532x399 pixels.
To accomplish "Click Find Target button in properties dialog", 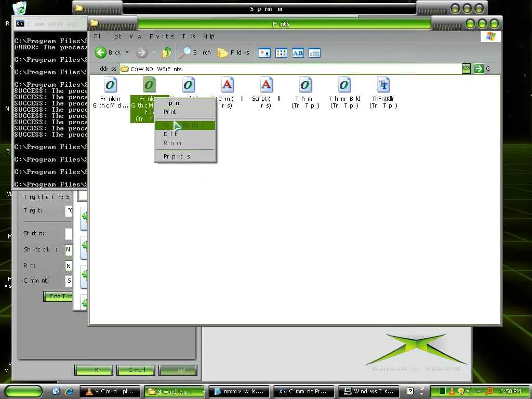I will click(58, 296).
